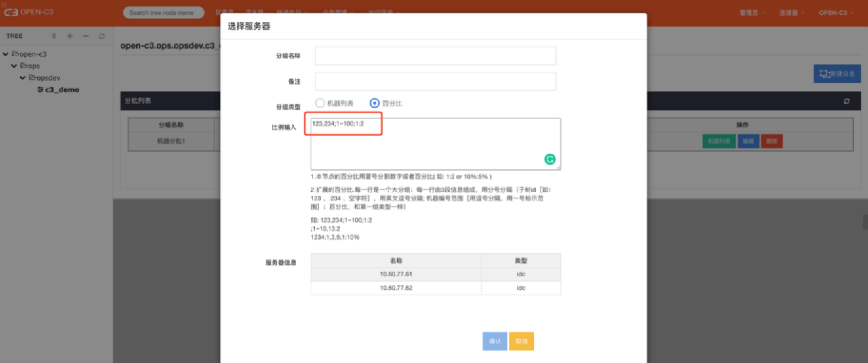The image size is (868, 363).
Task: Collapse the ops tree folder
Action: 14,66
